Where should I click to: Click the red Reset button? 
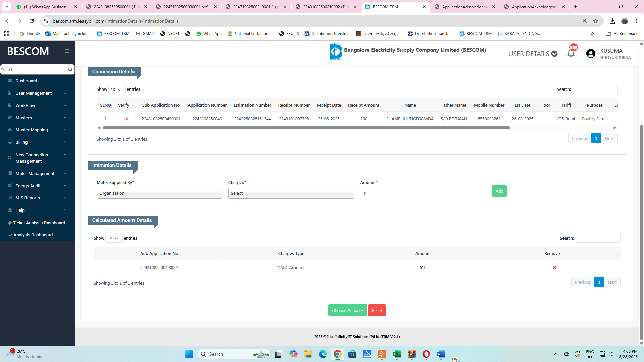tap(377, 310)
